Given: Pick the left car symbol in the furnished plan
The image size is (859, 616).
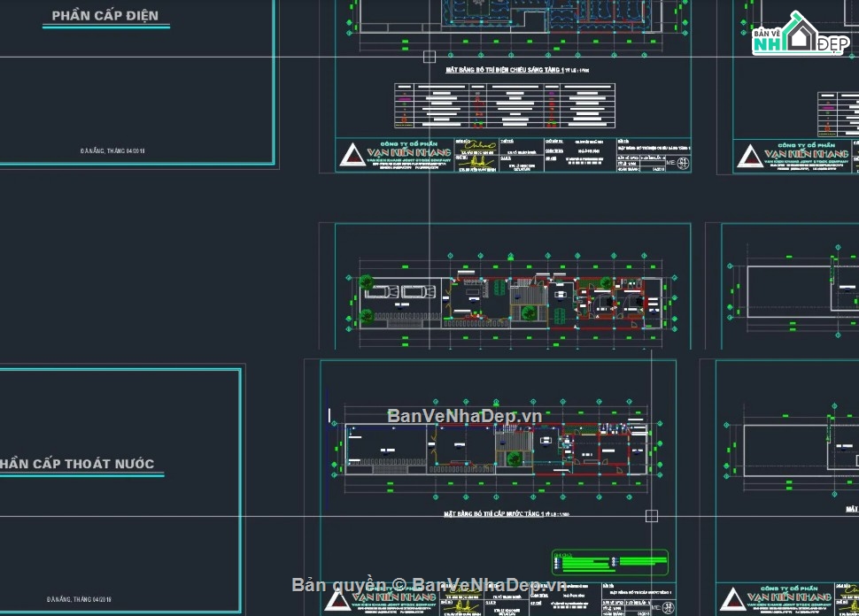Looking at the screenshot, I should (x=382, y=291).
